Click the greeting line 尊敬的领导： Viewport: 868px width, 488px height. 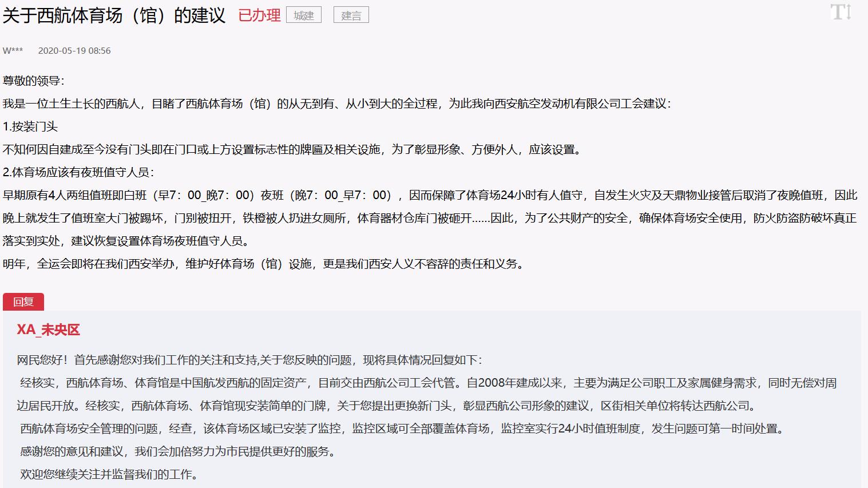(35, 81)
